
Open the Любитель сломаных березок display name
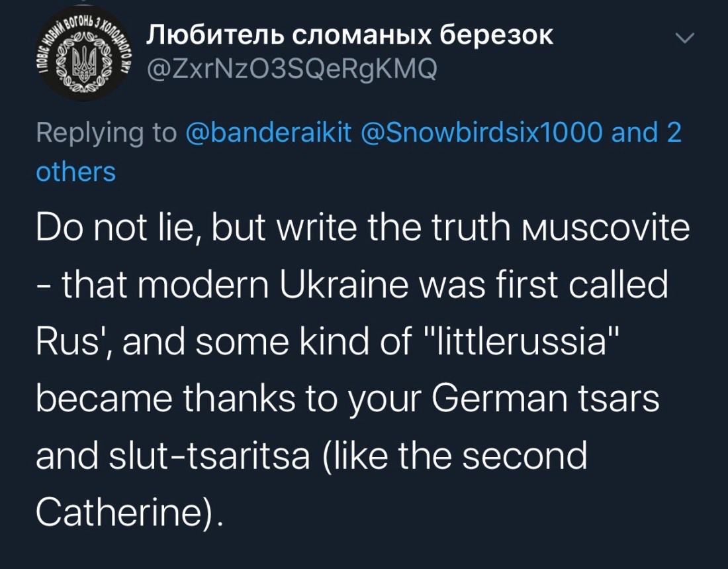[349, 35]
